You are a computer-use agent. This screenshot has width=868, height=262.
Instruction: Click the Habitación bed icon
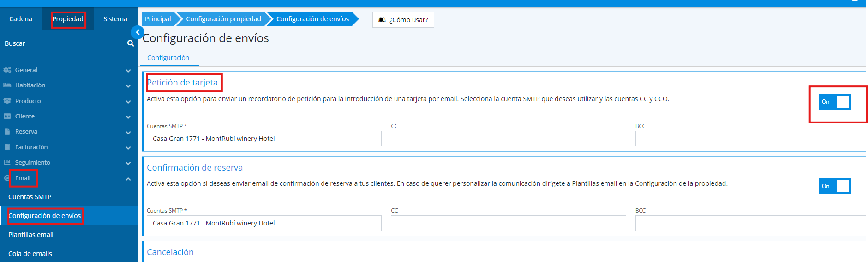[x=7, y=85]
